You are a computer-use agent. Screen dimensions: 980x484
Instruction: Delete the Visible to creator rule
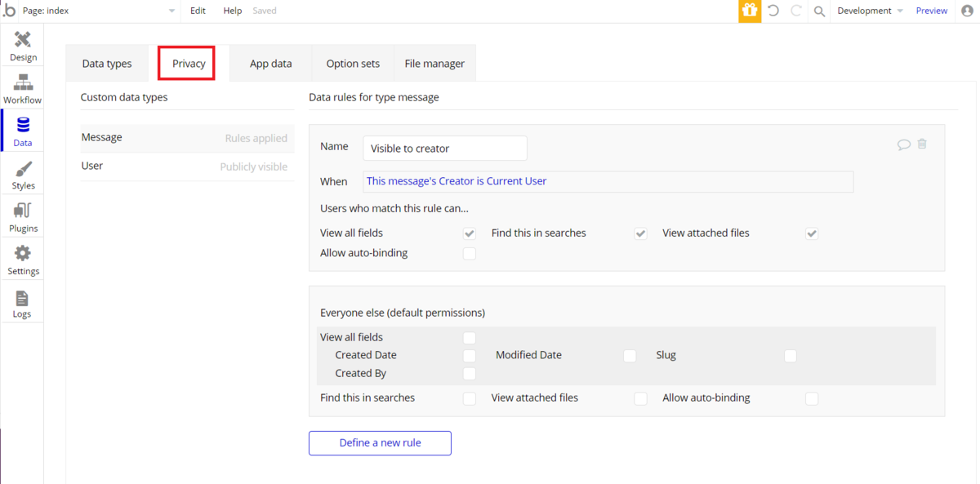(x=922, y=144)
